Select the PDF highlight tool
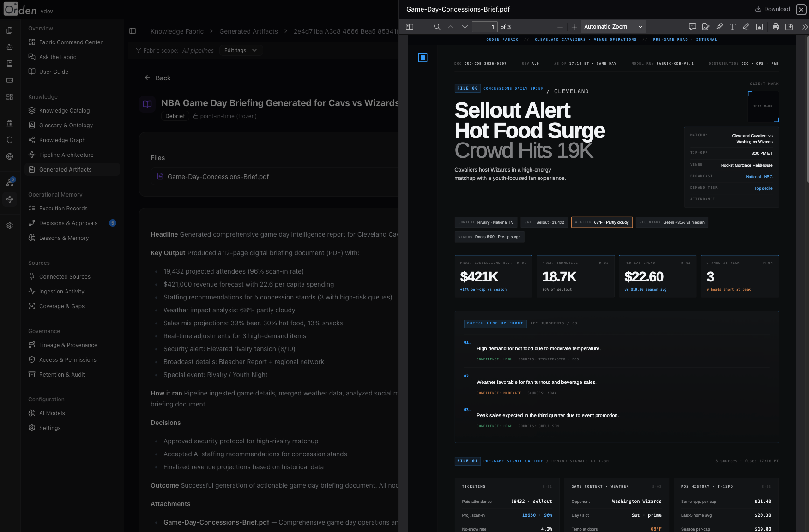 (x=719, y=27)
